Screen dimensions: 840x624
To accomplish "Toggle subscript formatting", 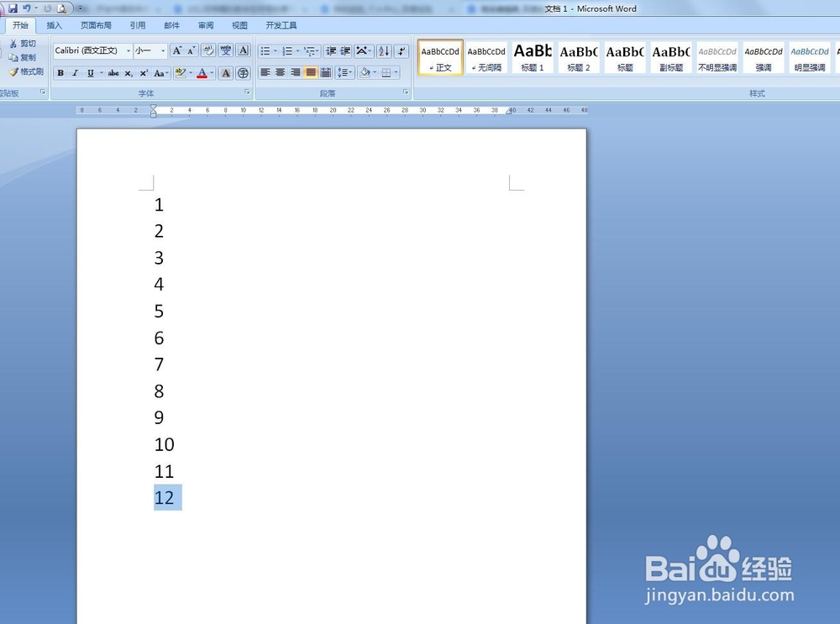I will pos(129,73).
